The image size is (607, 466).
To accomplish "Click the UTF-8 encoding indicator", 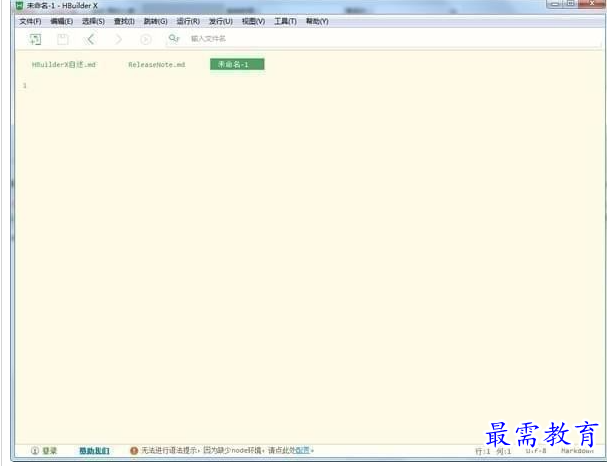I will pos(536,451).
